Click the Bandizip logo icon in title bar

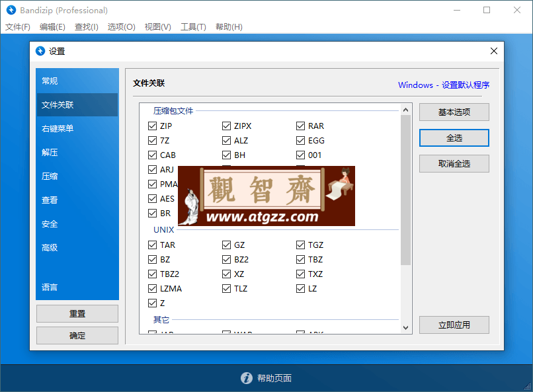11,10
